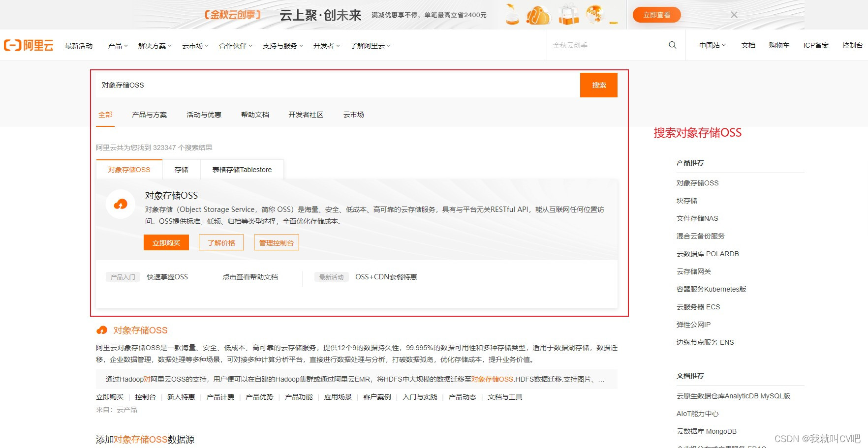This screenshot has width=868, height=448.
Task: Click the OSS icon beside the lower 对象存储OSS heading
Action: pos(102,330)
